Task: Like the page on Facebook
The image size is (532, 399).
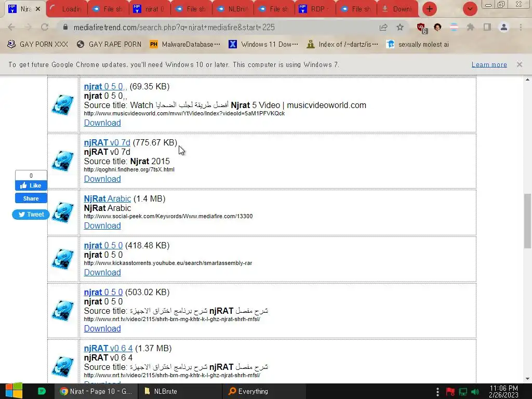Action: (x=31, y=185)
